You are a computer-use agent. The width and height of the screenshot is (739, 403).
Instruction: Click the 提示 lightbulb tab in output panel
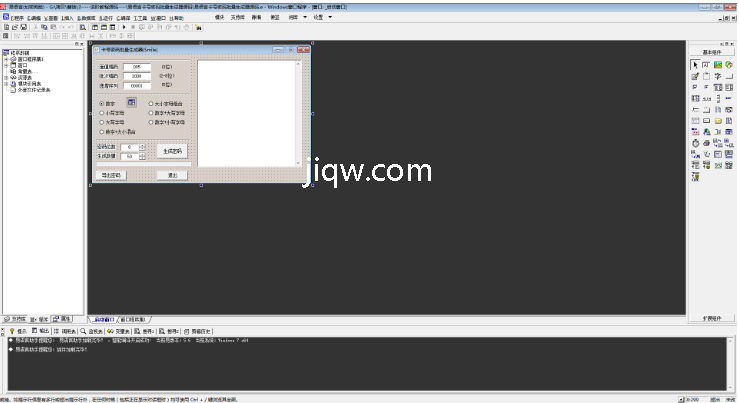(17, 329)
